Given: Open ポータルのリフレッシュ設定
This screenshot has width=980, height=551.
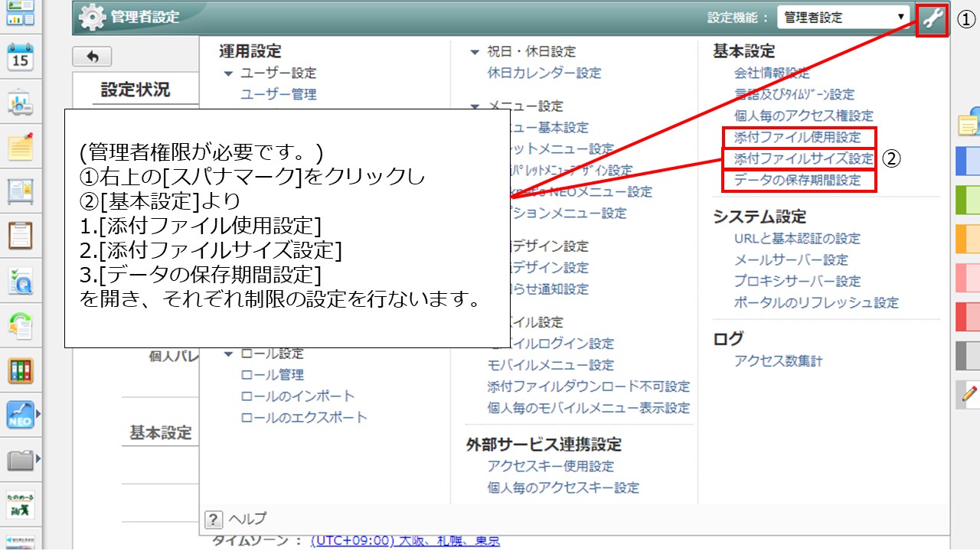Looking at the screenshot, I should [x=816, y=302].
